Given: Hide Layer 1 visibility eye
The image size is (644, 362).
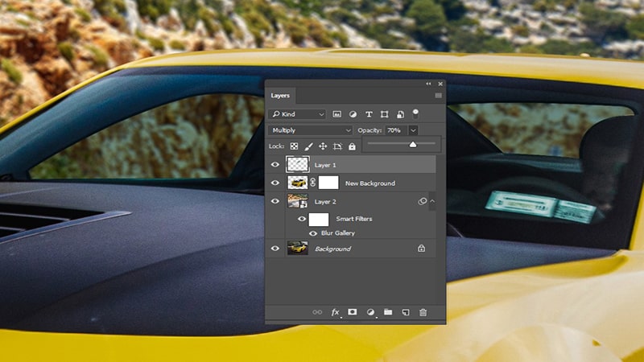Looking at the screenshot, I should (x=275, y=165).
